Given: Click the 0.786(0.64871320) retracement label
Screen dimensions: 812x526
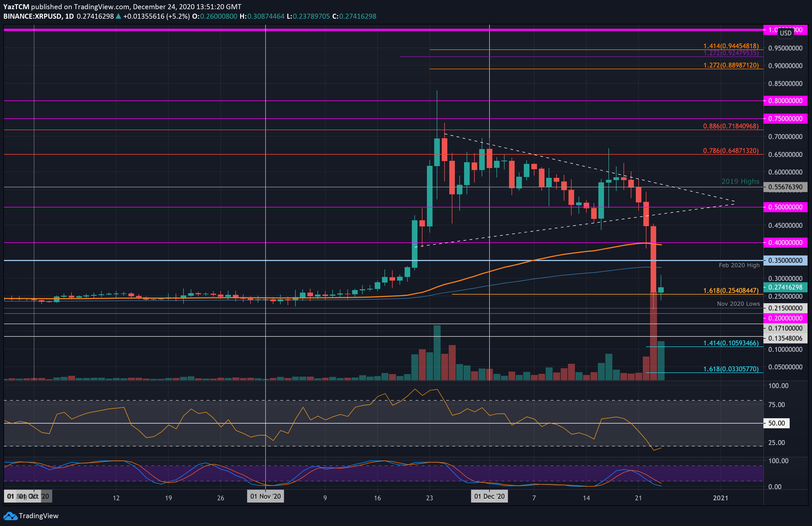Looking at the screenshot, I should (x=731, y=150).
